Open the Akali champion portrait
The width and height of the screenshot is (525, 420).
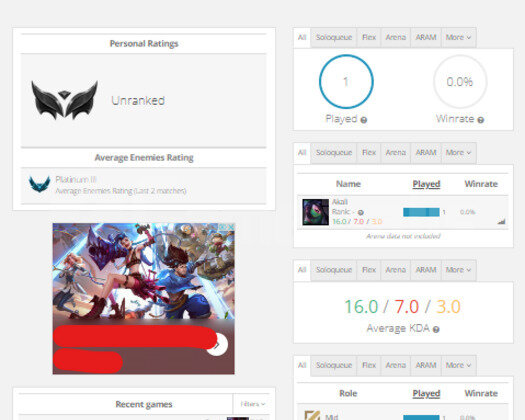click(x=315, y=212)
